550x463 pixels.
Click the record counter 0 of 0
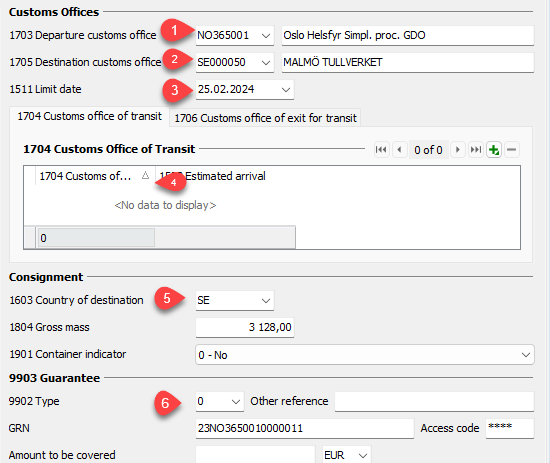(428, 150)
